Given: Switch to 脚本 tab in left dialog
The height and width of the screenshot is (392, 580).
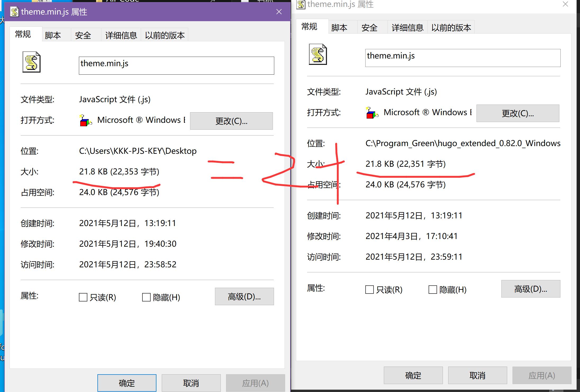Looking at the screenshot, I should (53, 35).
